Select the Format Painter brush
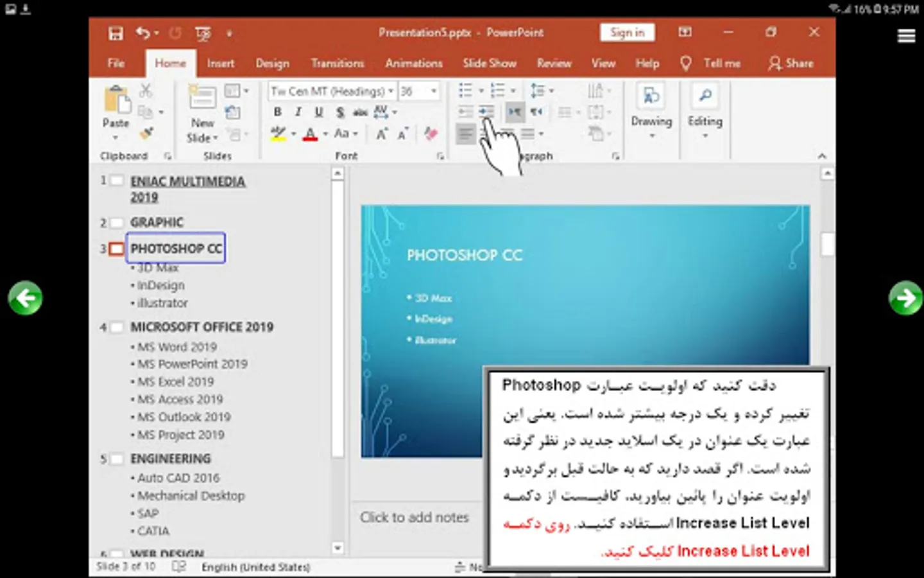Viewport: 924px width, 578px height. point(146,134)
